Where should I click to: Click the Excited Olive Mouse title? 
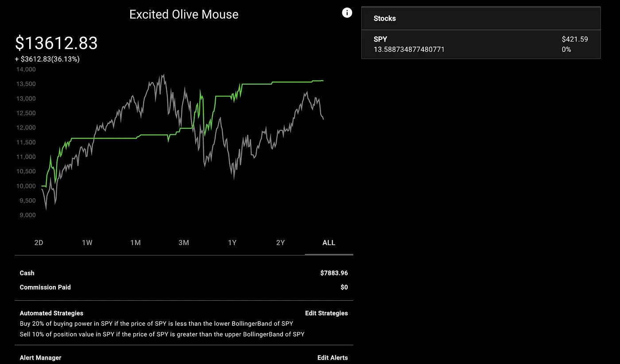[x=184, y=14]
